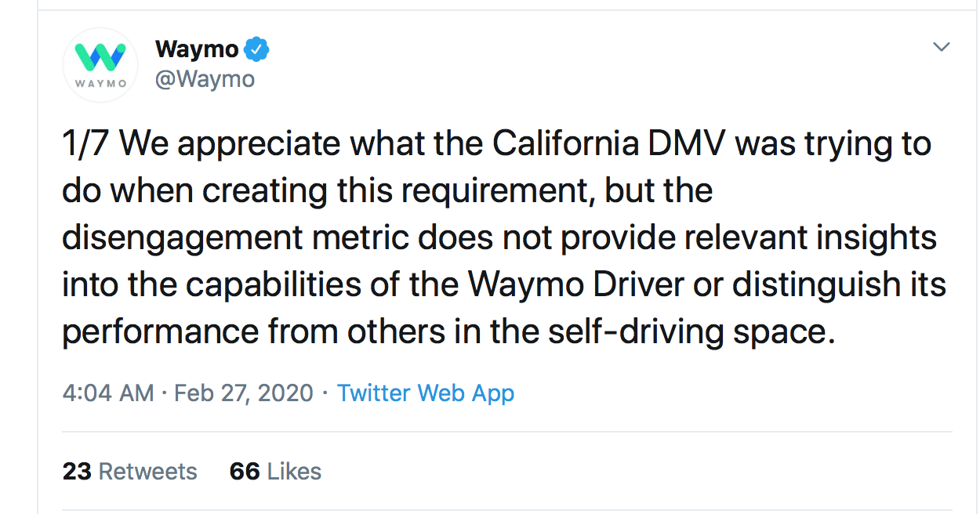980x514 pixels.
Task: Click the WAYMO wordmark inside the avatar
Action: point(100,83)
